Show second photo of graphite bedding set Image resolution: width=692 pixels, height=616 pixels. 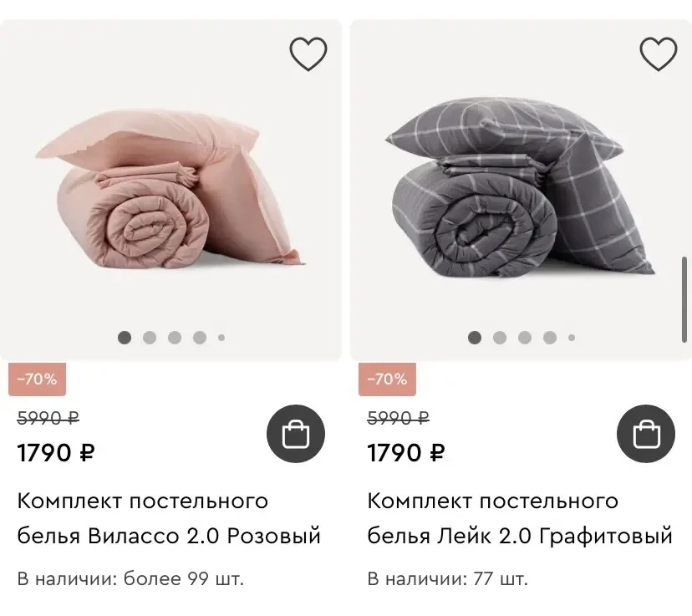(x=500, y=338)
